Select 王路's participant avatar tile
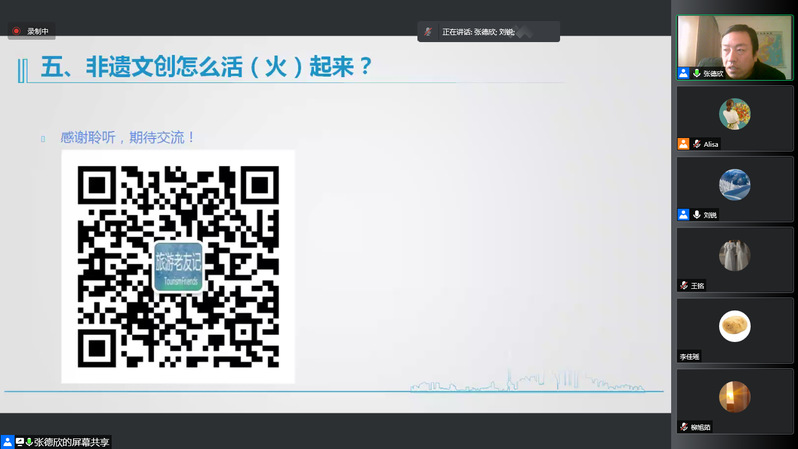798x449 pixels. tap(735, 255)
